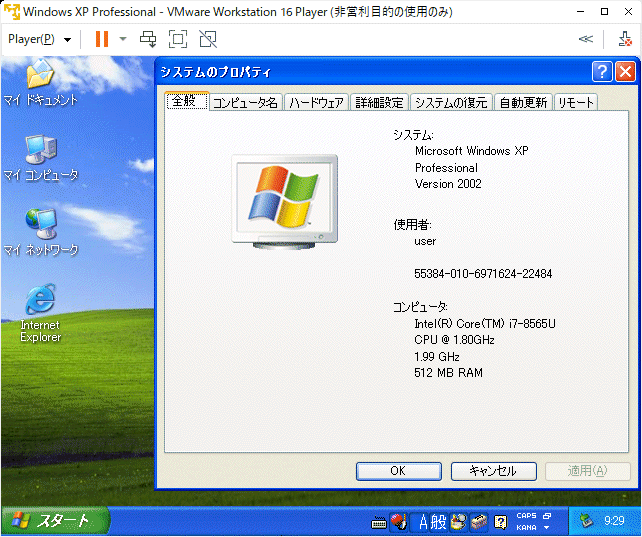This screenshot has width=642, height=537.
Task: Click the IME conversion mode 般 icon
Action: click(x=439, y=522)
